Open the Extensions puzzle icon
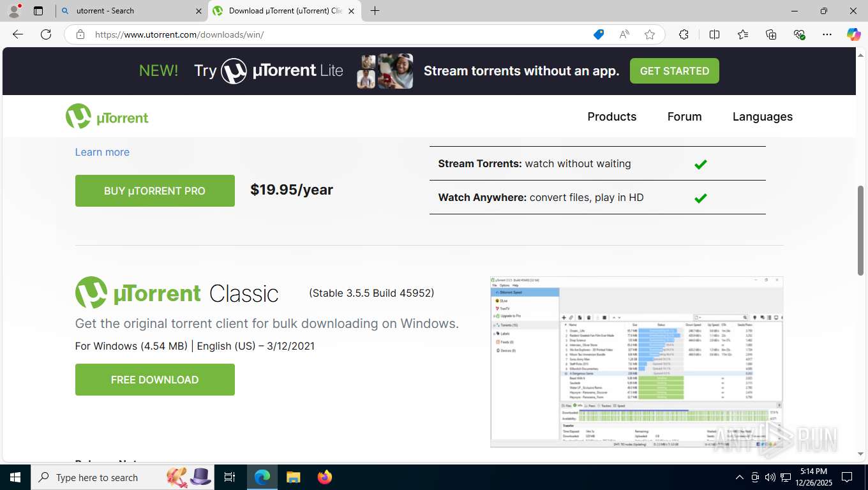 684,34
